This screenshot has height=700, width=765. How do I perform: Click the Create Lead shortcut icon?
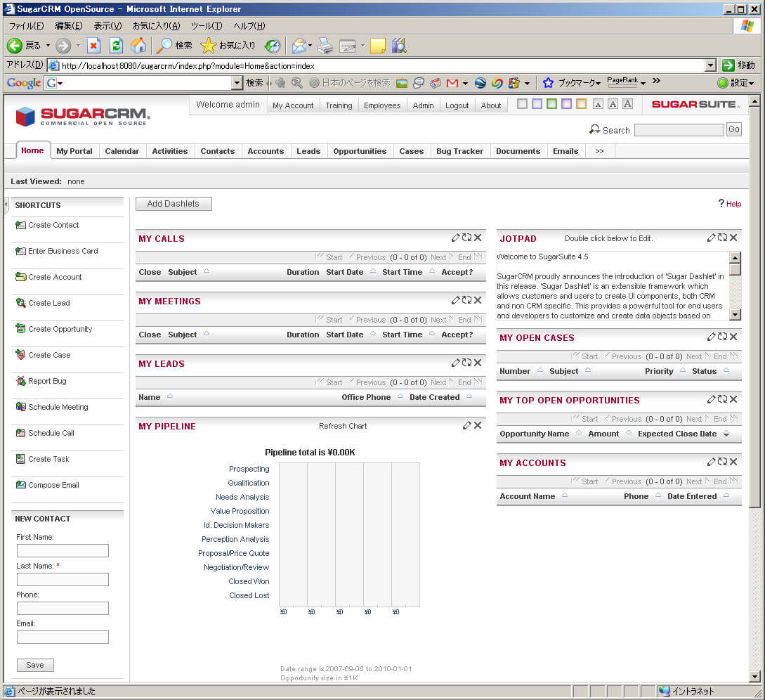click(20, 303)
